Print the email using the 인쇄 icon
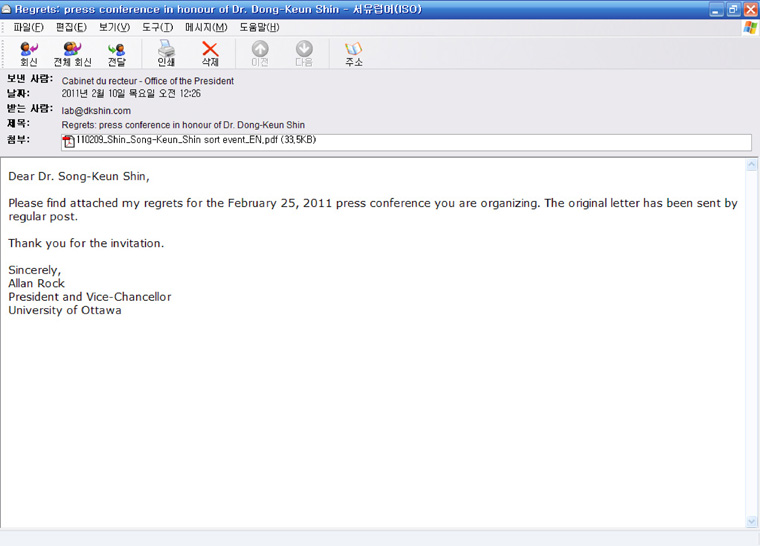This screenshot has height=546, width=760. [166, 53]
